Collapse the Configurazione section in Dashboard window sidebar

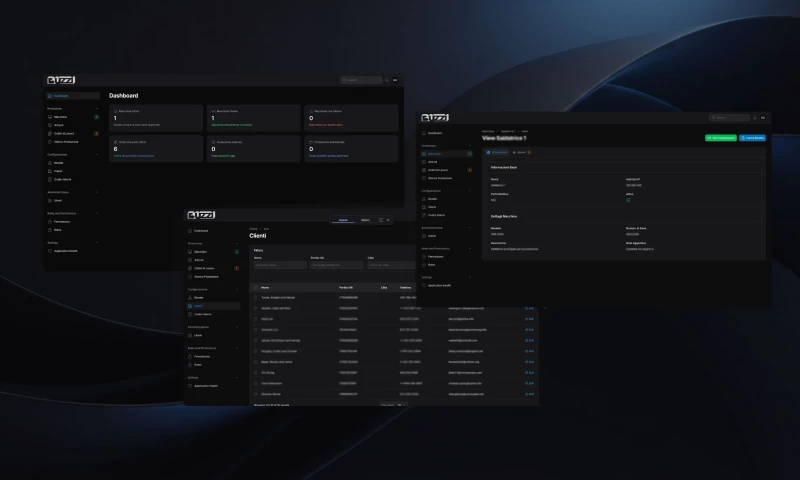pyautogui.click(x=97, y=155)
